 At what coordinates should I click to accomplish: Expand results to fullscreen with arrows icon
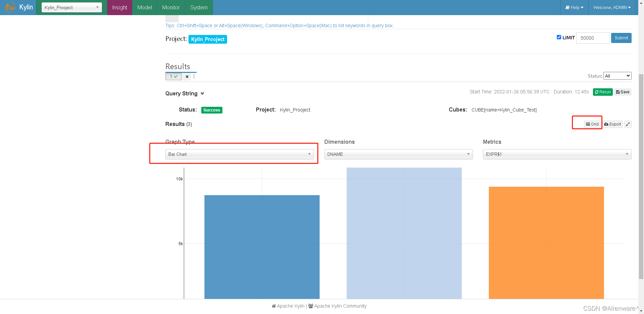(x=628, y=124)
